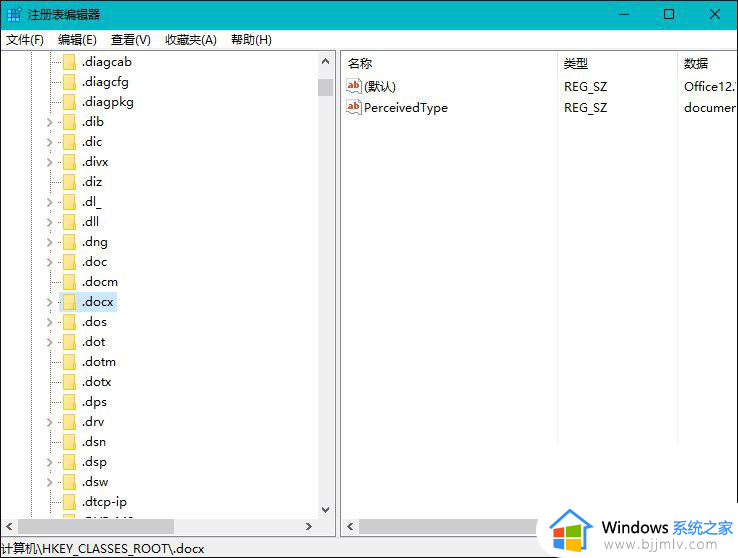Click the .dtcp-ip folder icon
This screenshot has height=558, width=738.
[x=69, y=502]
